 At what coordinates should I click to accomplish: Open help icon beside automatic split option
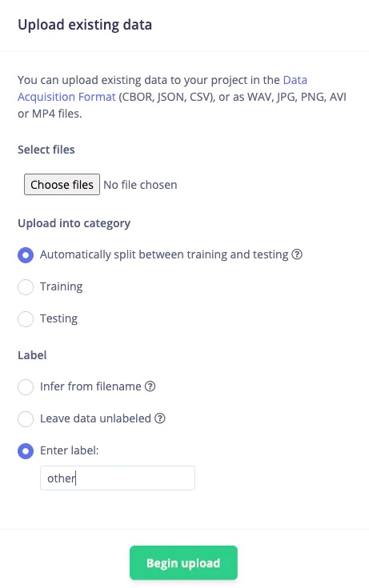click(297, 254)
